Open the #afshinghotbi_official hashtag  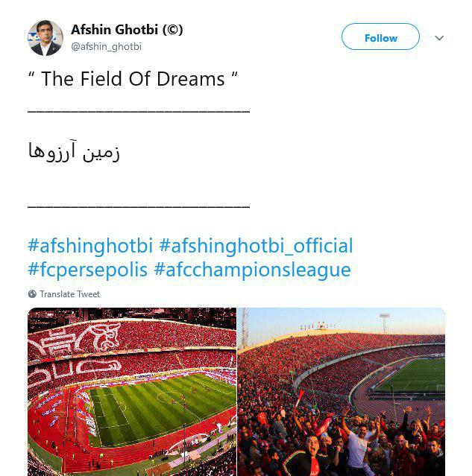point(256,245)
